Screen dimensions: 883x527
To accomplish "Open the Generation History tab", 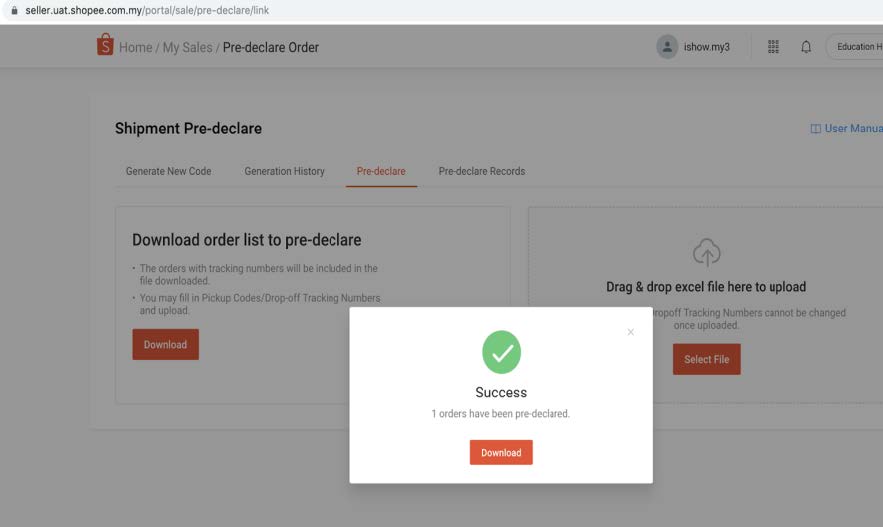I will click(284, 171).
